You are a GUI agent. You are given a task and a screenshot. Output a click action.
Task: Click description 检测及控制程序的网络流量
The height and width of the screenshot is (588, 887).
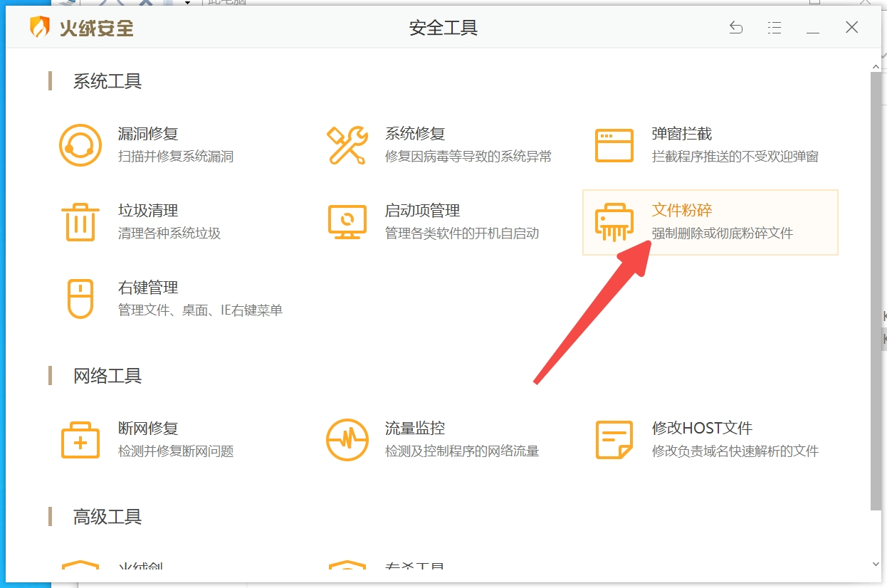(462, 451)
